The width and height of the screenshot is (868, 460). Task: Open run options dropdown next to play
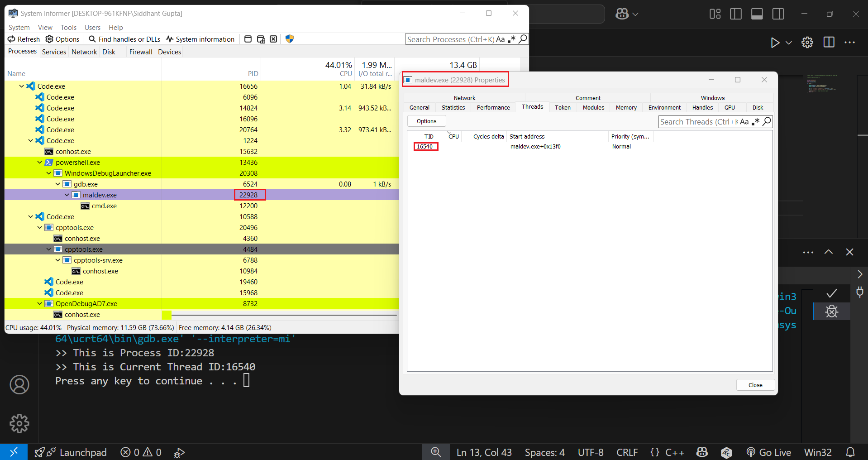pyautogui.click(x=788, y=43)
